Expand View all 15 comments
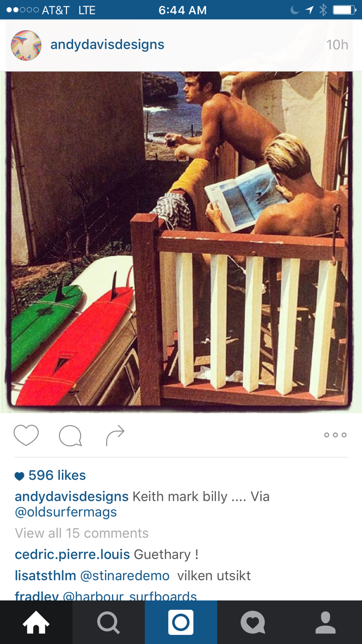The width and height of the screenshot is (362, 644). point(82,533)
